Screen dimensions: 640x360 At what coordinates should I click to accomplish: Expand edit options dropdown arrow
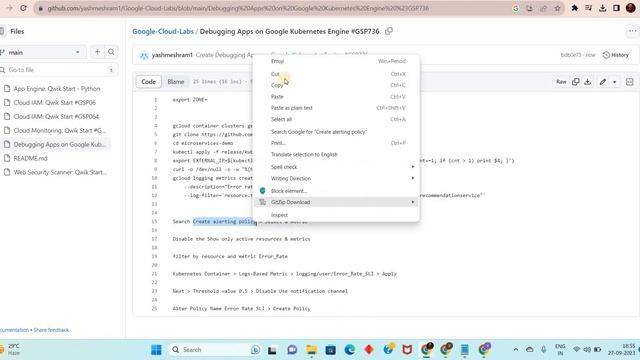coord(615,82)
